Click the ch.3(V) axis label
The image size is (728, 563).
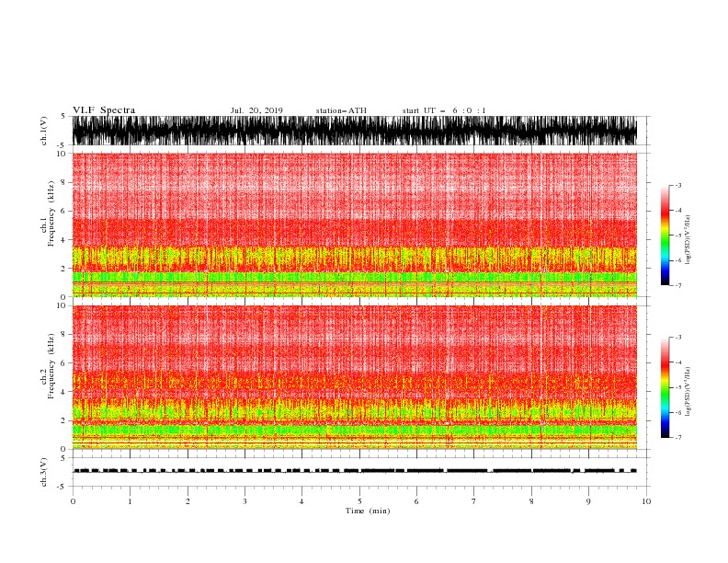44,472
